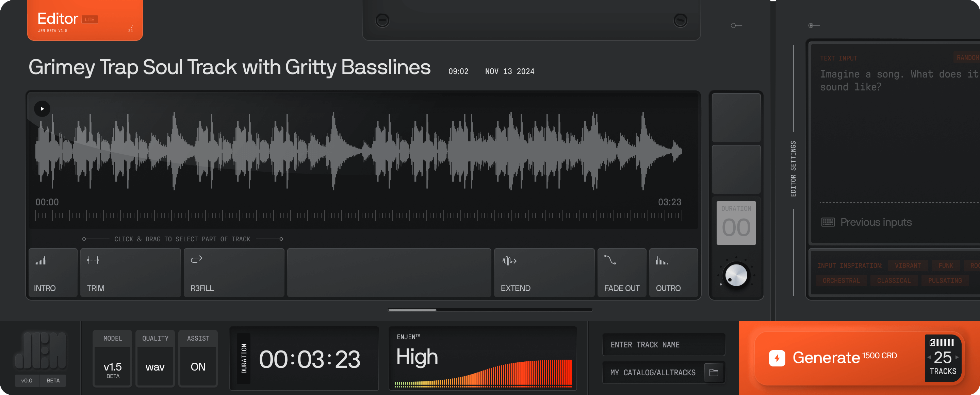This screenshot has width=980, height=395.
Task: Click the 00:00 start time label
Action: (47, 202)
